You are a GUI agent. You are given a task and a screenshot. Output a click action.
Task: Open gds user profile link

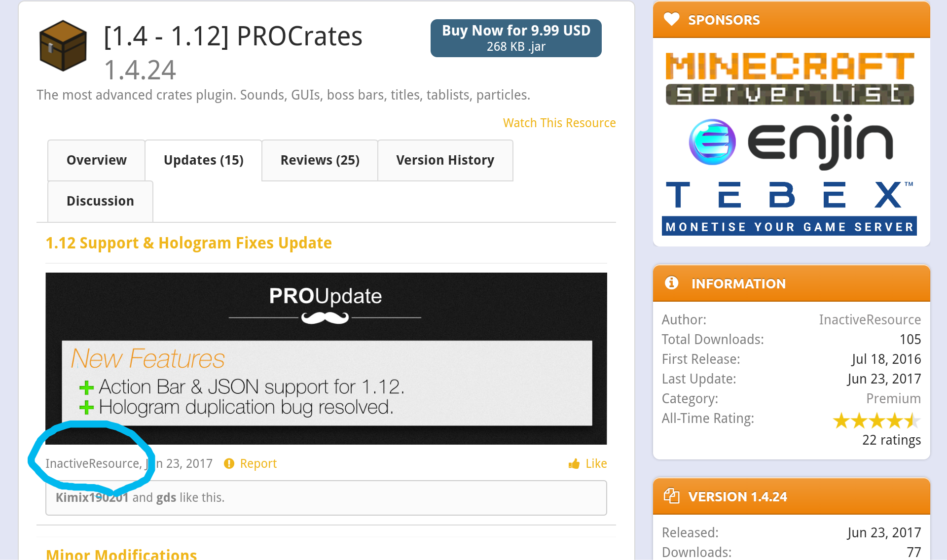click(x=166, y=497)
